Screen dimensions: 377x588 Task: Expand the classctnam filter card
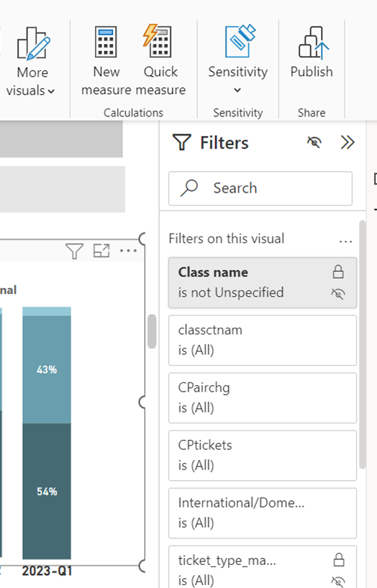pyautogui.click(x=263, y=341)
